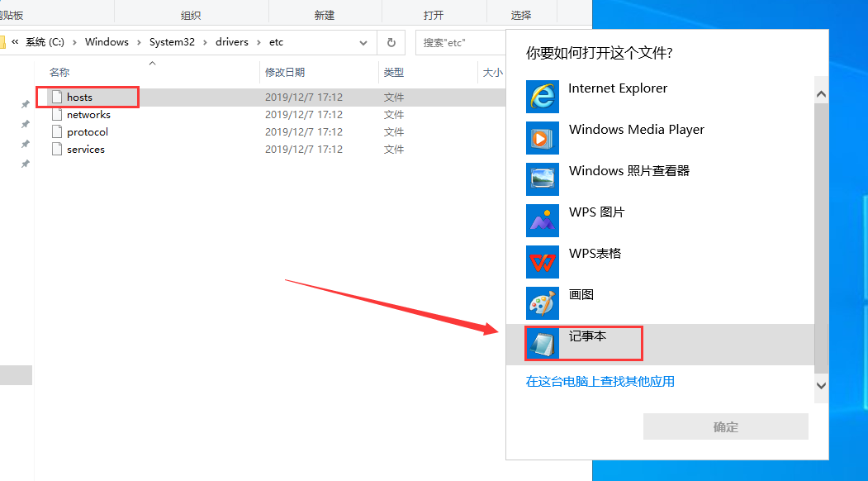868x481 pixels.
Task: Click Windows Media Player label
Action: (x=637, y=130)
